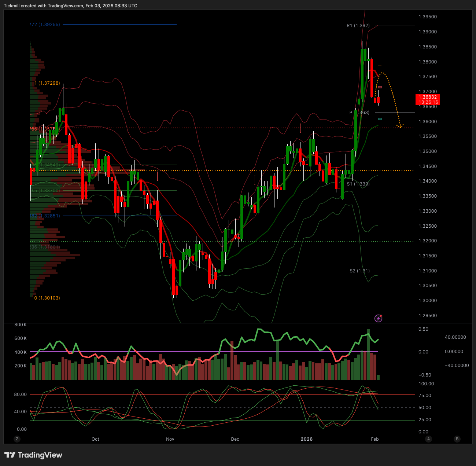
Task: Click the TradingView logo at bottom left
Action: pos(33,455)
